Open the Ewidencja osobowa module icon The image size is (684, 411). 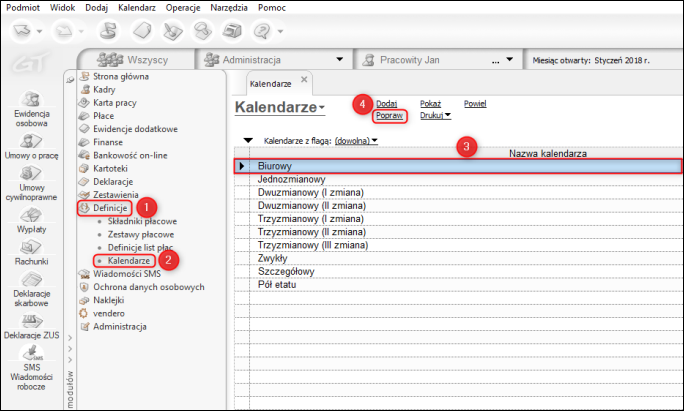point(31,99)
